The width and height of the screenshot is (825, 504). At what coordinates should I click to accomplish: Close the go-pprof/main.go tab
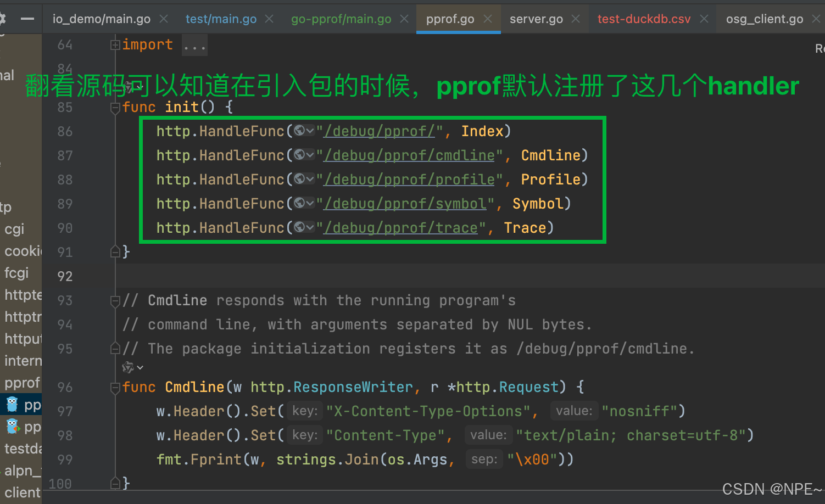pyautogui.click(x=404, y=19)
